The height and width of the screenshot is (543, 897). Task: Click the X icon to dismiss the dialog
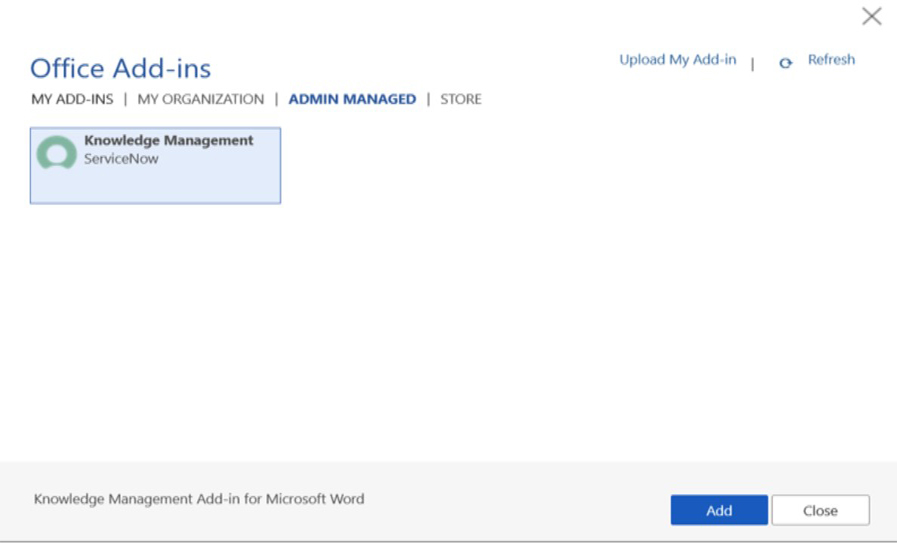[x=872, y=16]
